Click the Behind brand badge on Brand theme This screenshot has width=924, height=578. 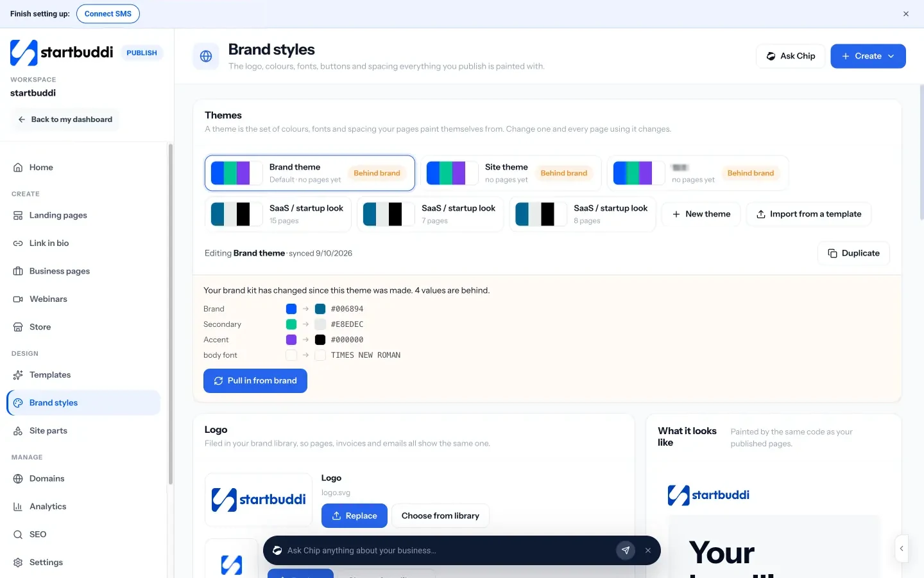click(x=377, y=173)
